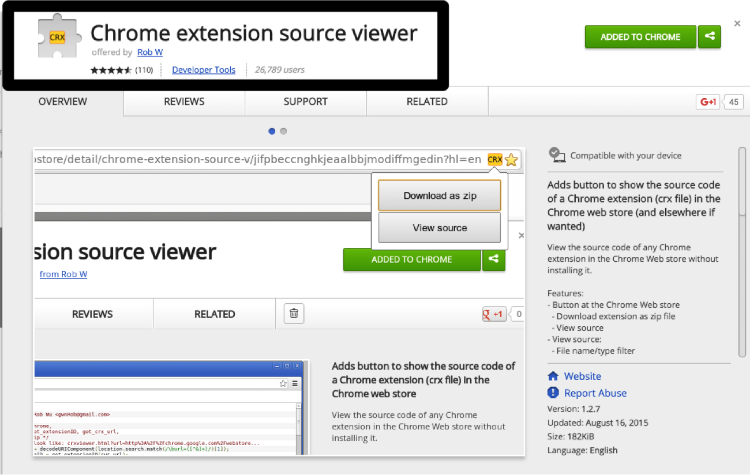
Task: Click the orange CRX icon in address bar
Action: click(x=494, y=160)
